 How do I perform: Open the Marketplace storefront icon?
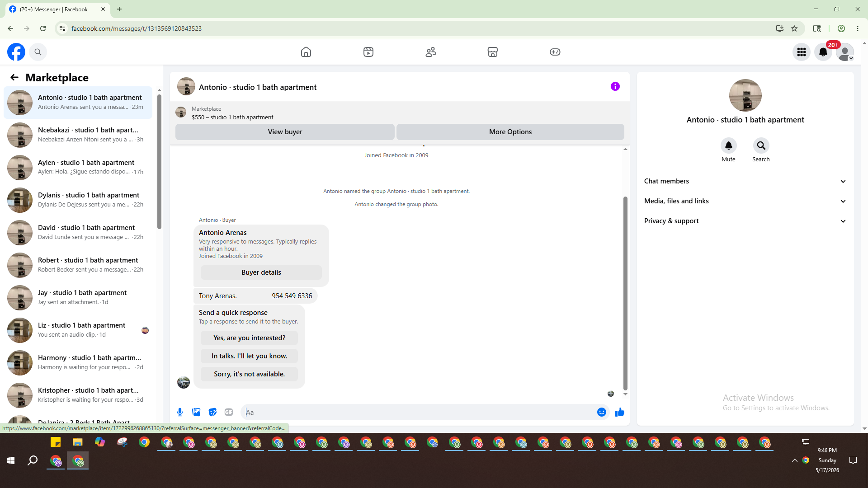[493, 52]
